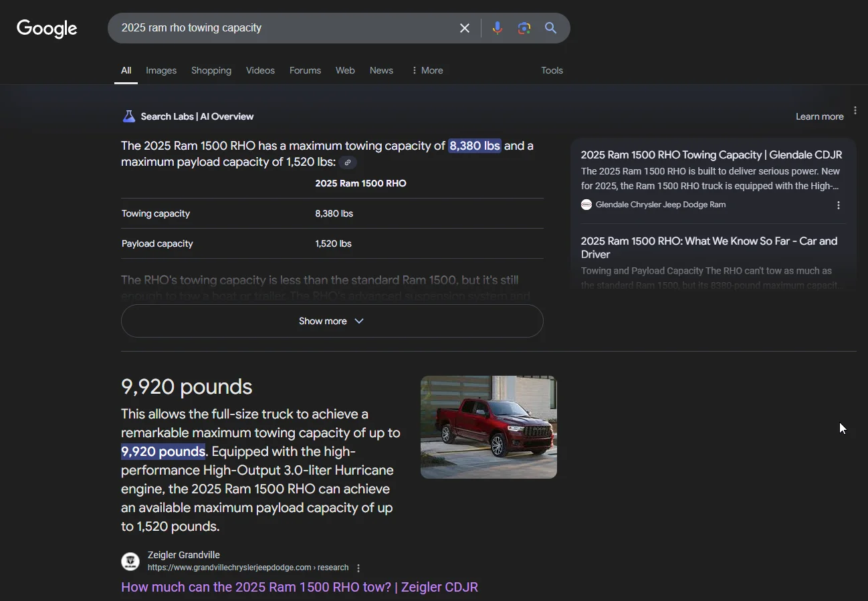Open 'How much can the 2025 Ram 1500 RHO tow' link
This screenshot has height=601, width=868.
click(x=300, y=587)
